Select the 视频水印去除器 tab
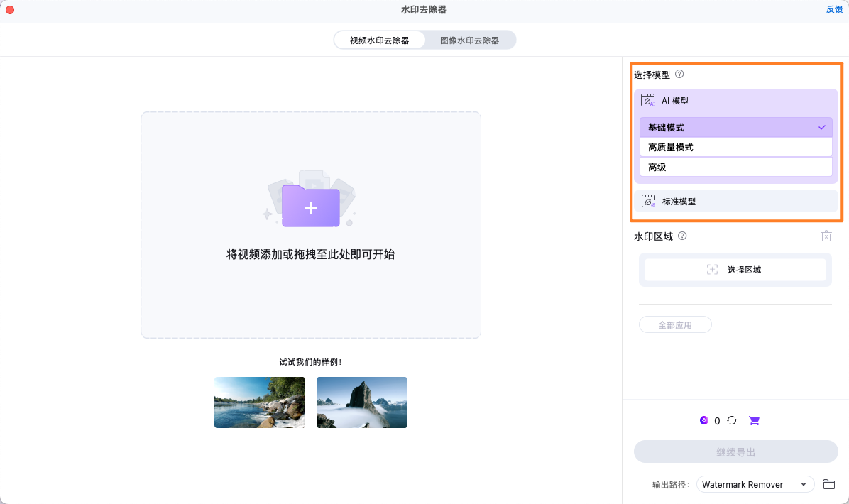This screenshot has width=849, height=504. 380,40
